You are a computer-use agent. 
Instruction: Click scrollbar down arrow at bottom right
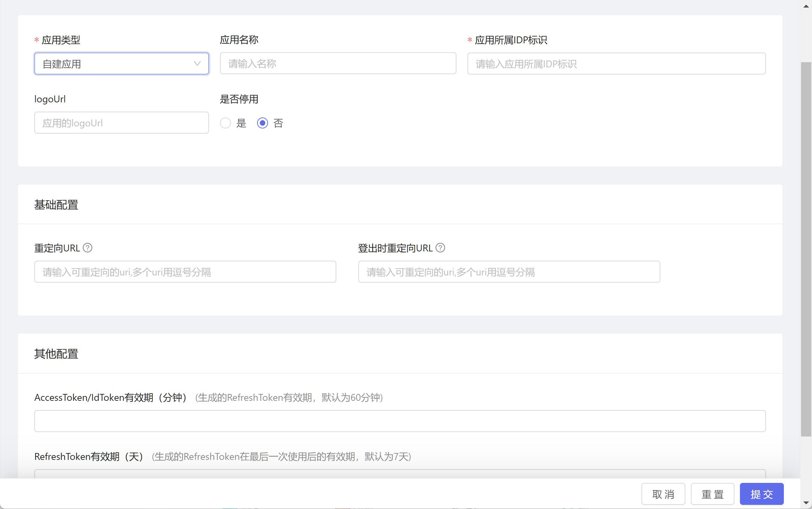point(806,503)
